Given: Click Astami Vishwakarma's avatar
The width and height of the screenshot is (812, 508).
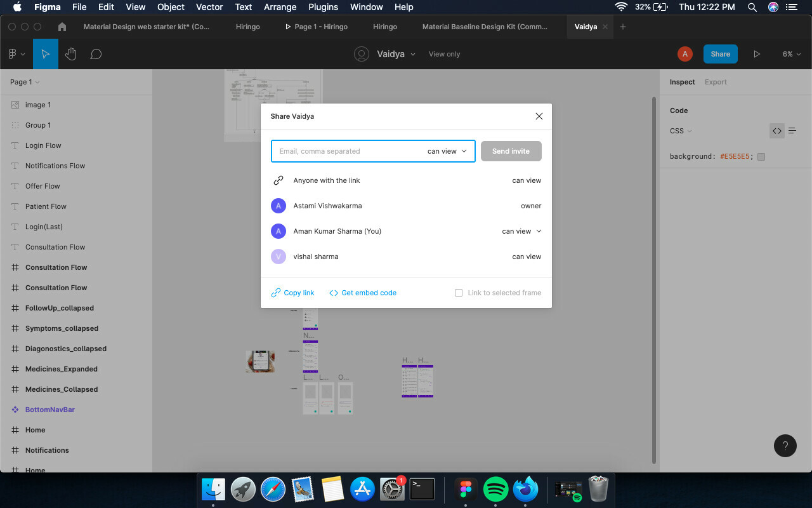Looking at the screenshot, I should click(x=278, y=206).
